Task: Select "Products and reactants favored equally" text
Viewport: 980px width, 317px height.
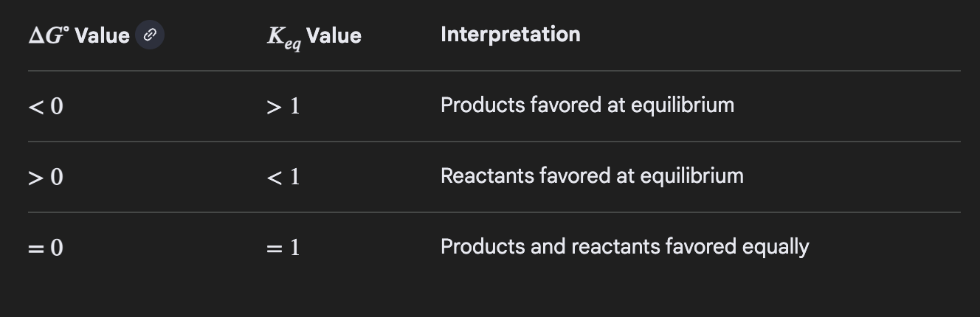Action: point(624,246)
